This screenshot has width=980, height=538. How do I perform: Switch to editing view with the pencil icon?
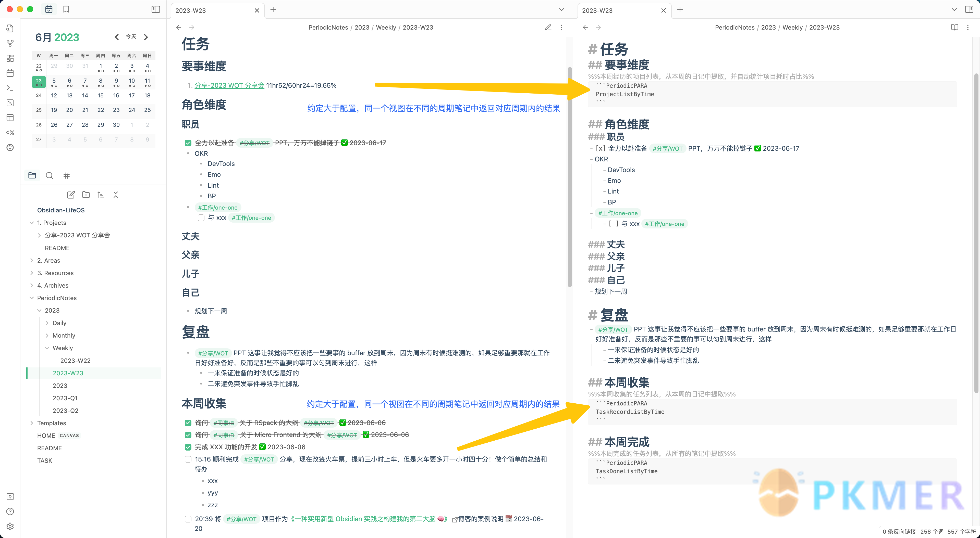click(548, 27)
